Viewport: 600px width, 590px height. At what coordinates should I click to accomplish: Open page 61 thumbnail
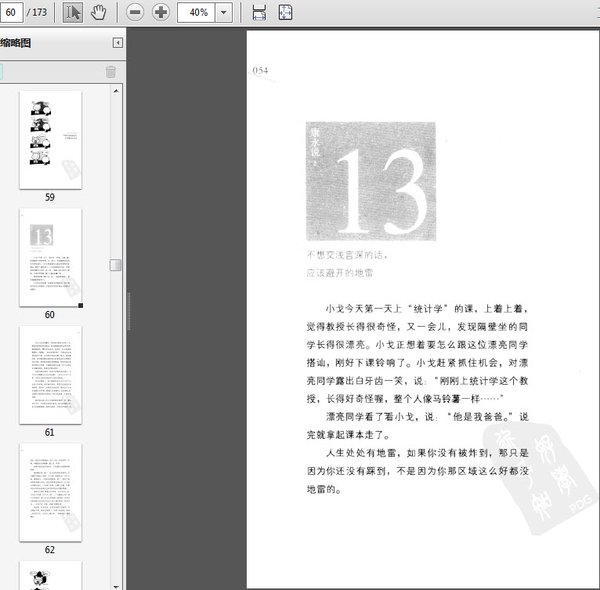click(x=50, y=375)
